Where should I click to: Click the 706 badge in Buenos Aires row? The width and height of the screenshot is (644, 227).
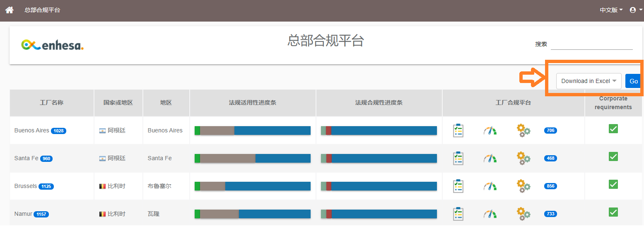(x=550, y=130)
